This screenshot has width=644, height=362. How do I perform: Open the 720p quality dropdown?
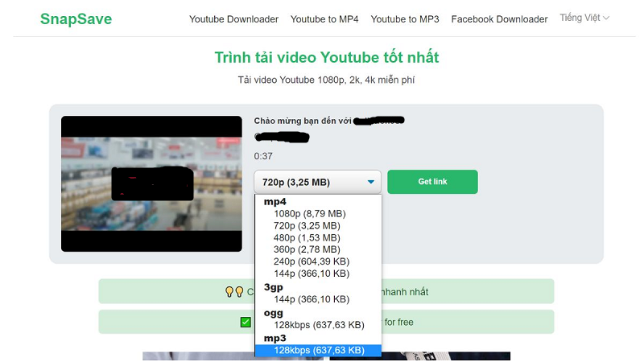click(x=318, y=182)
